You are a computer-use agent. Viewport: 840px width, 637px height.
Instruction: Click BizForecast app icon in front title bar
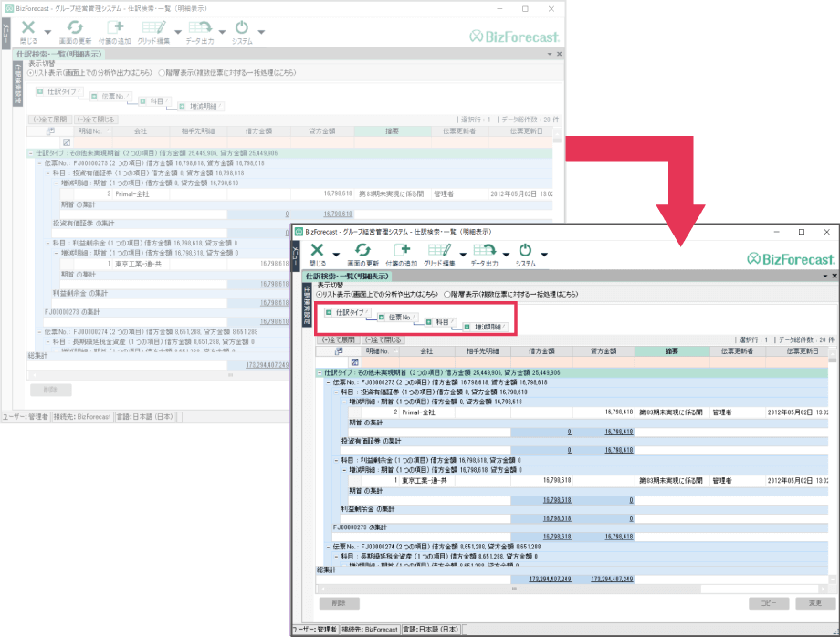click(x=299, y=232)
